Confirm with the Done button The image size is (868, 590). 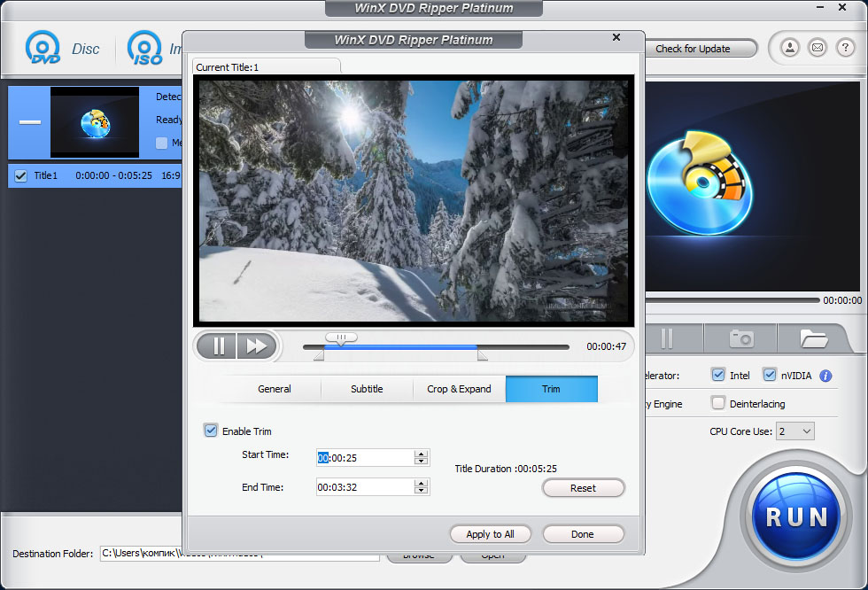(583, 534)
